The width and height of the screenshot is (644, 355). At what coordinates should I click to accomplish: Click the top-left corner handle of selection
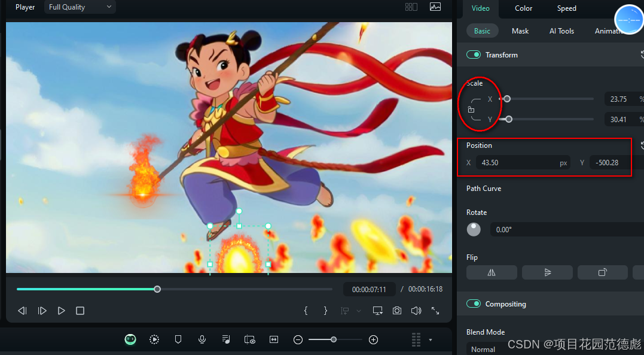[210, 226]
